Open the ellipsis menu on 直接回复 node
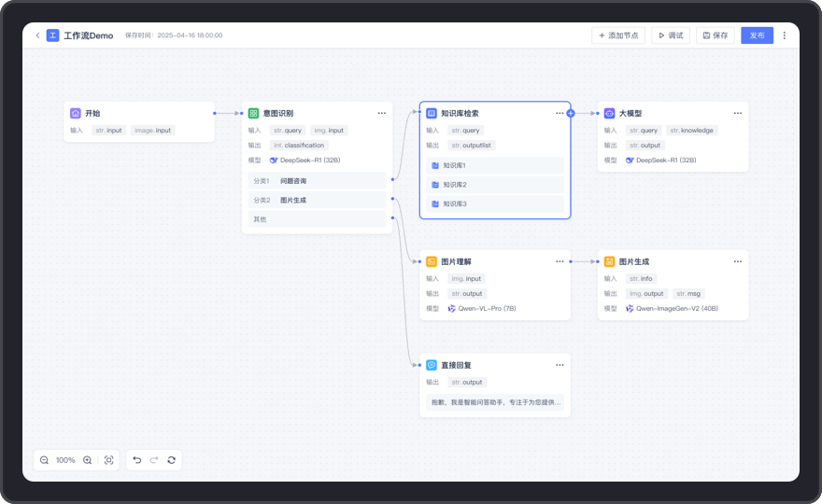The image size is (822, 504). pos(560,365)
